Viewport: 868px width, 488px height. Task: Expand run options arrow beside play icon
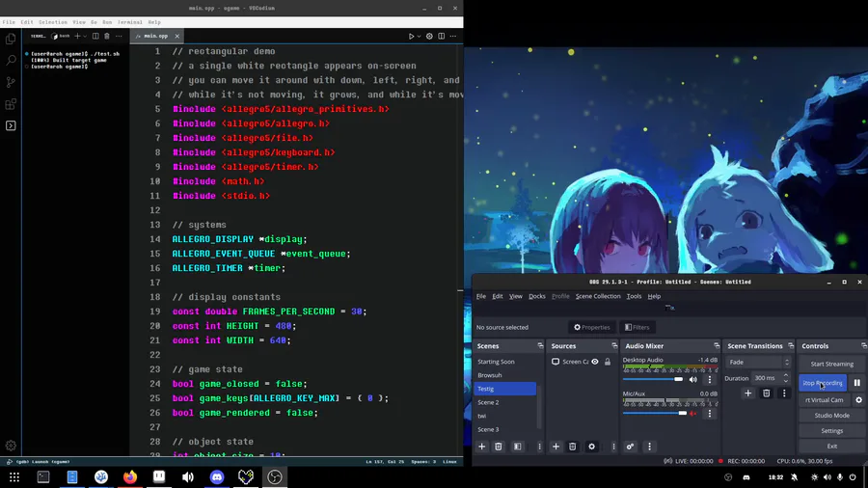pyautogui.click(x=420, y=36)
